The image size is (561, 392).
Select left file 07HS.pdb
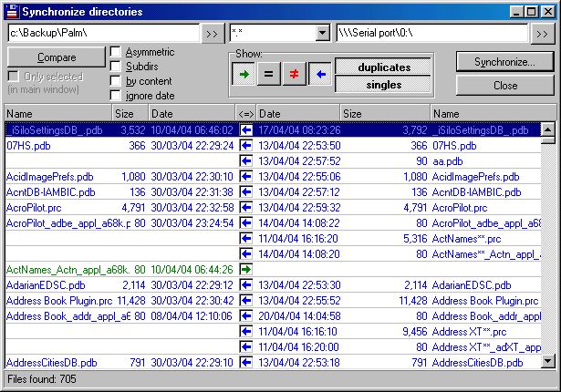coord(28,146)
